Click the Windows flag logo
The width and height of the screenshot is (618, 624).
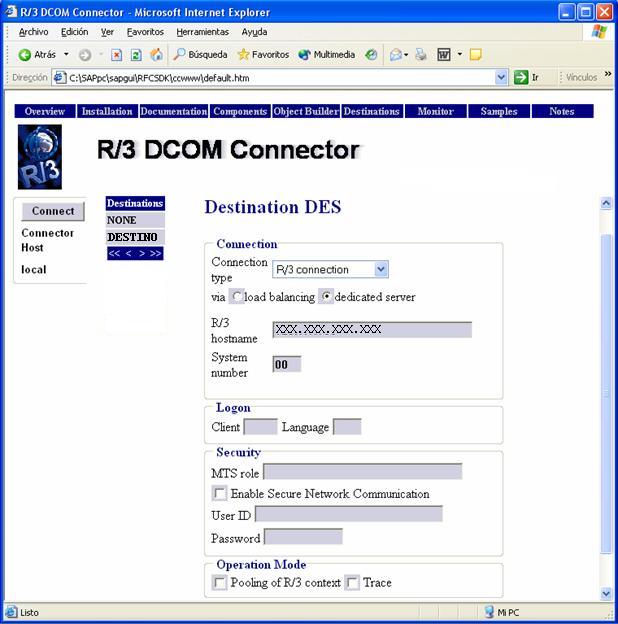pyautogui.click(x=599, y=32)
